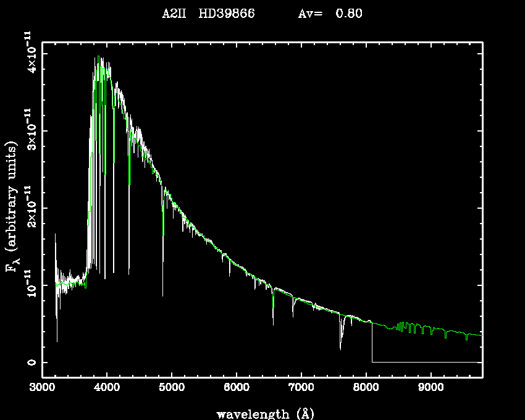
Task: Click the deep absorption dip near 7600 Å
Action: (x=340, y=346)
